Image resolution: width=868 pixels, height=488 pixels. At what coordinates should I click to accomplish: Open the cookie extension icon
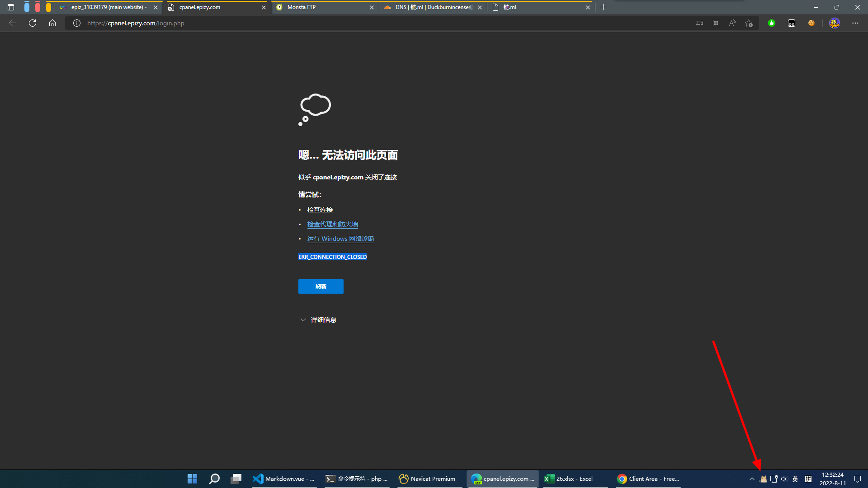(811, 23)
